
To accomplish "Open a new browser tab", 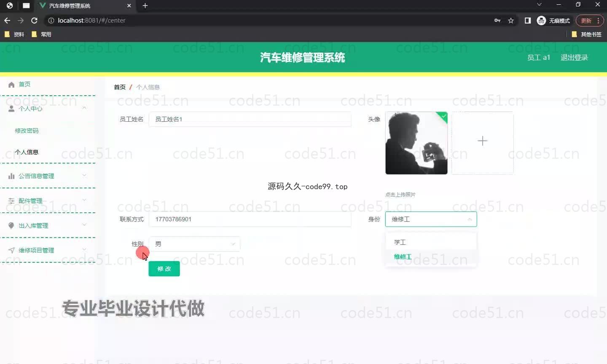I will [145, 5].
